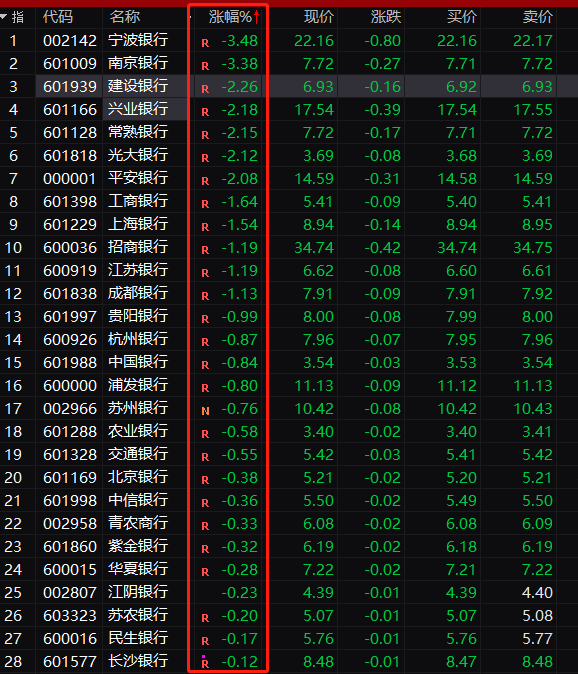Viewport: 578px width, 674px height.
Task: Open stock name 兴业银行
Action: (138, 109)
